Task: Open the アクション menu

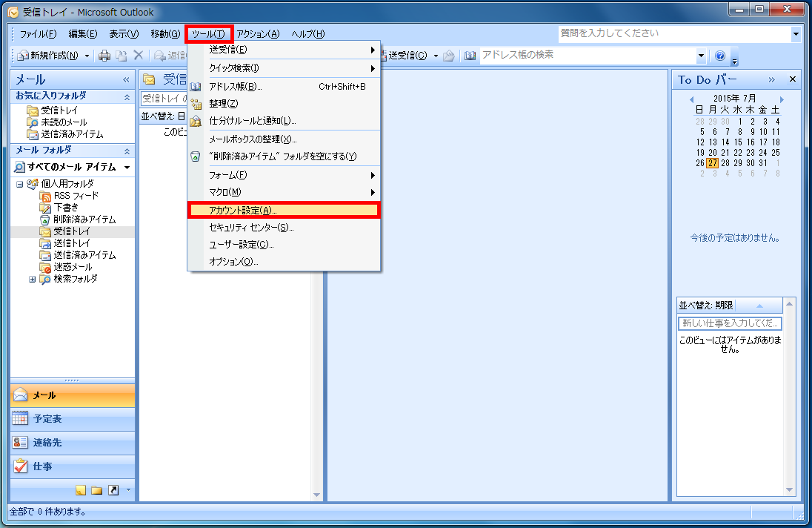Action: 257,33
